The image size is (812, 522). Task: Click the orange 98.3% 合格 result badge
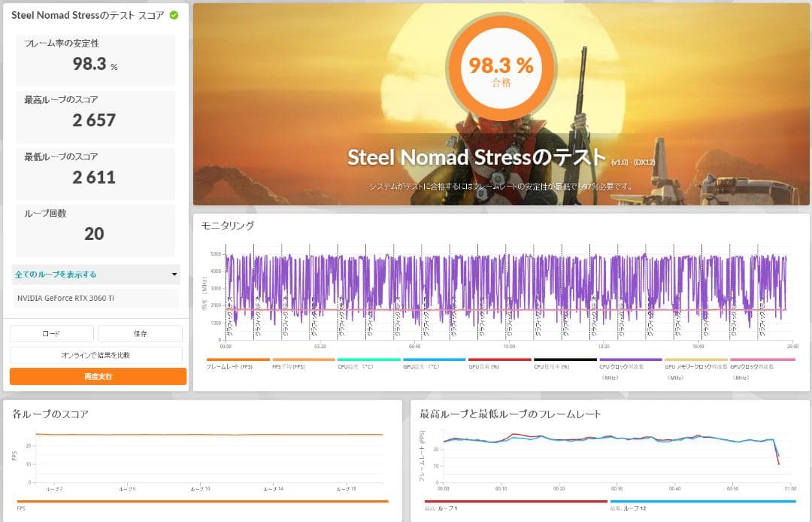tap(501, 67)
